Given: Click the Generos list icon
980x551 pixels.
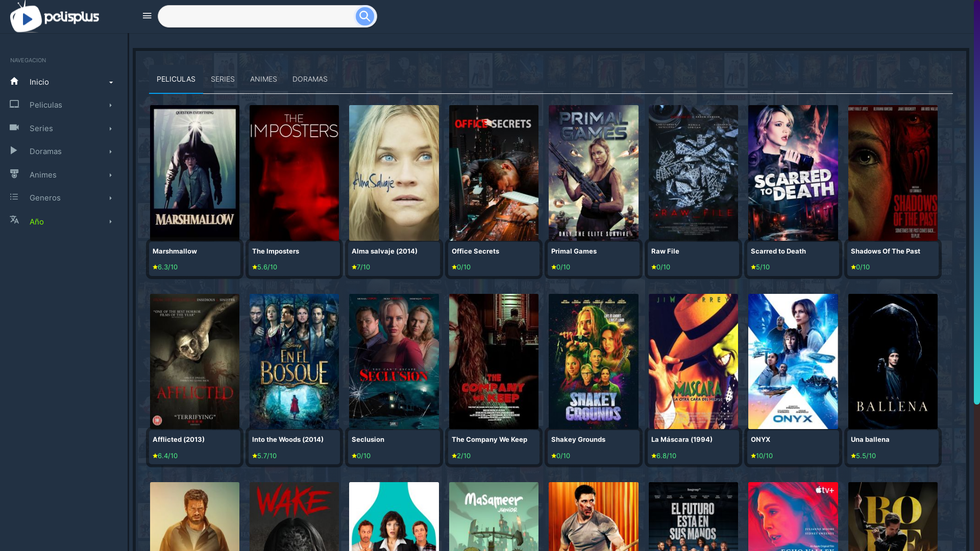Looking at the screenshot, I should click(x=14, y=197).
